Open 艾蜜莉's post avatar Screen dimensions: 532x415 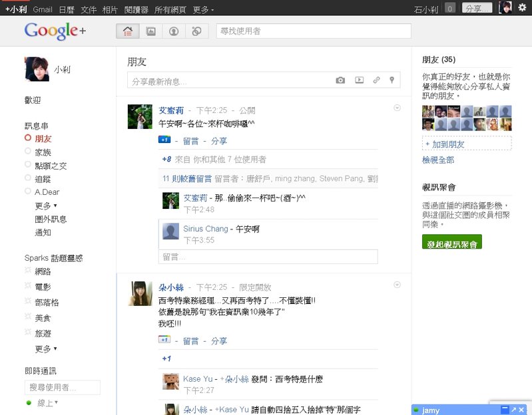[x=140, y=116]
